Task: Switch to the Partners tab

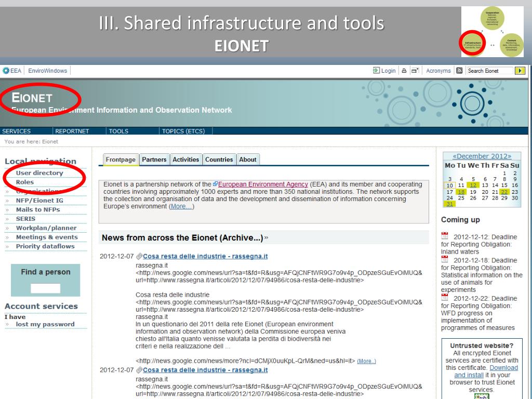Action: pos(154,159)
